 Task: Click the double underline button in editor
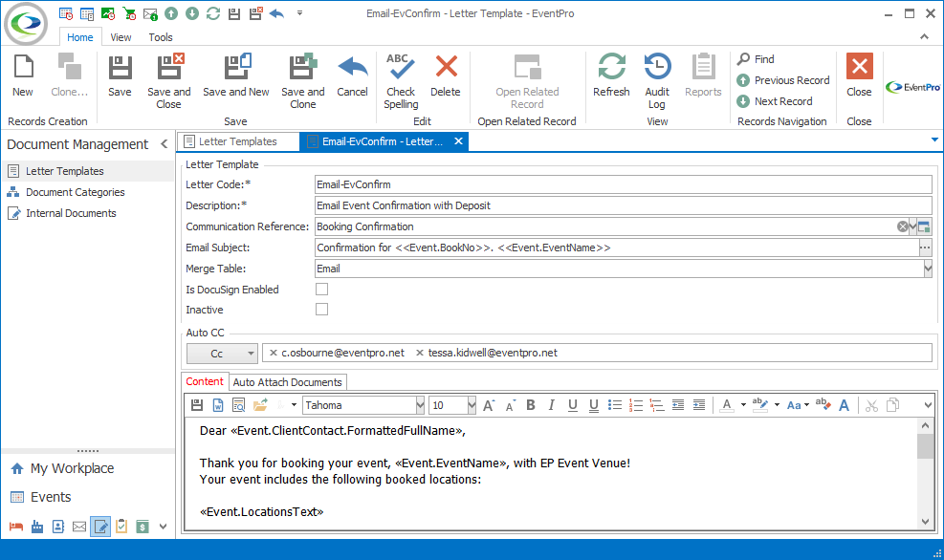pos(594,405)
